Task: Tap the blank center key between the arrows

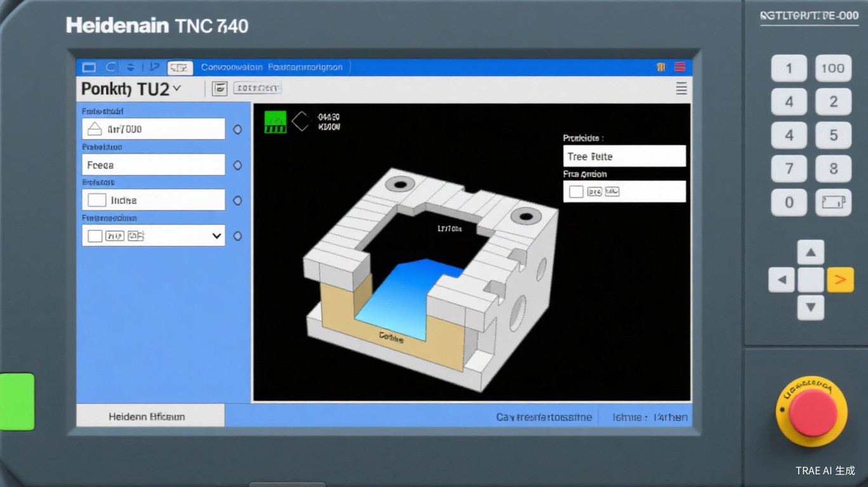Action: (810, 280)
